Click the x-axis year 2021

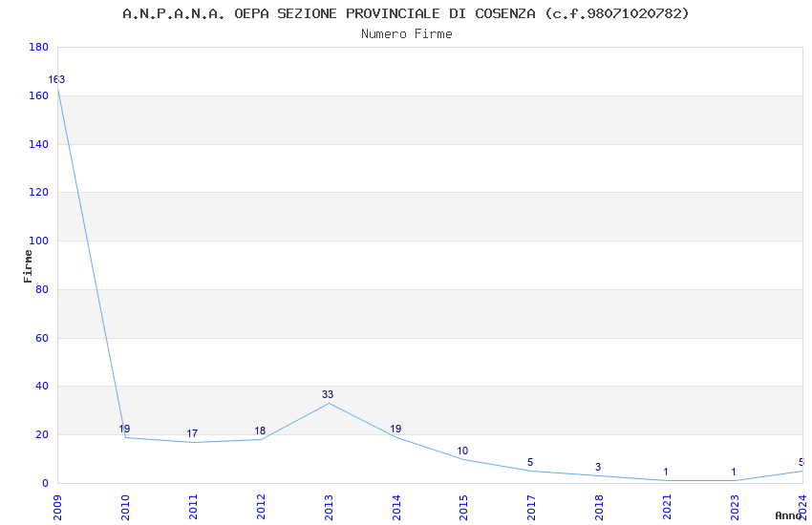coord(668,508)
